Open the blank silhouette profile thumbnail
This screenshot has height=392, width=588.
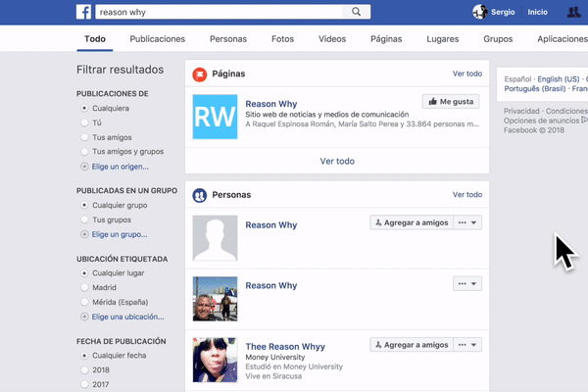[x=215, y=238]
